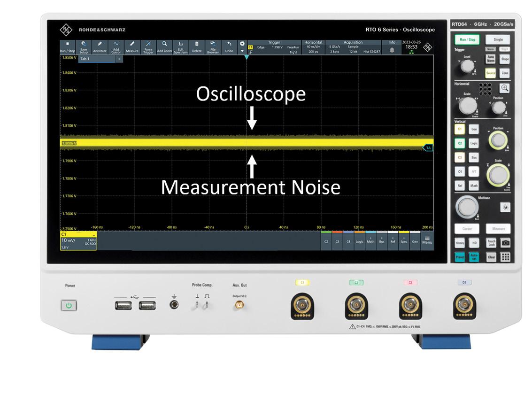Viewport: 532px width, 402px height.
Task: Click the Preset key
Action: coord(460,257)
